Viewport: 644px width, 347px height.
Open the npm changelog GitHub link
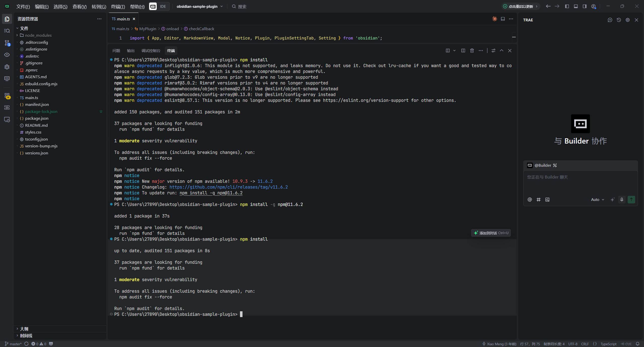coord(228,187)
